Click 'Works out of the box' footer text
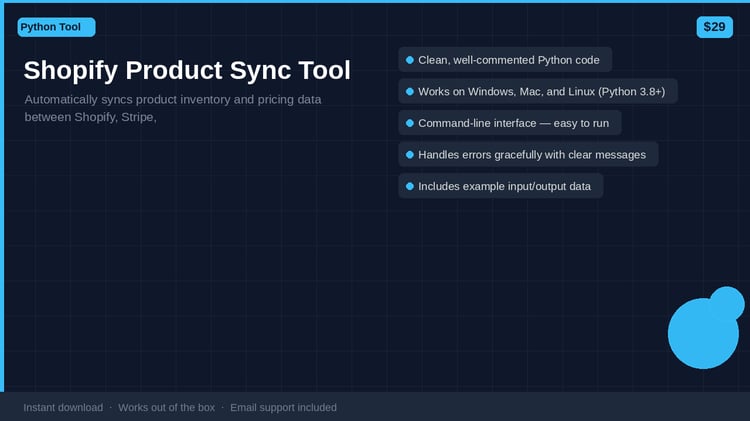 point(166,408)
